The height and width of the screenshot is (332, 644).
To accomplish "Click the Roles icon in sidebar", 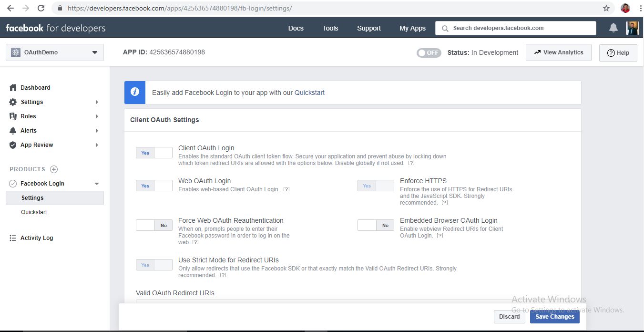I will [13, 116].
